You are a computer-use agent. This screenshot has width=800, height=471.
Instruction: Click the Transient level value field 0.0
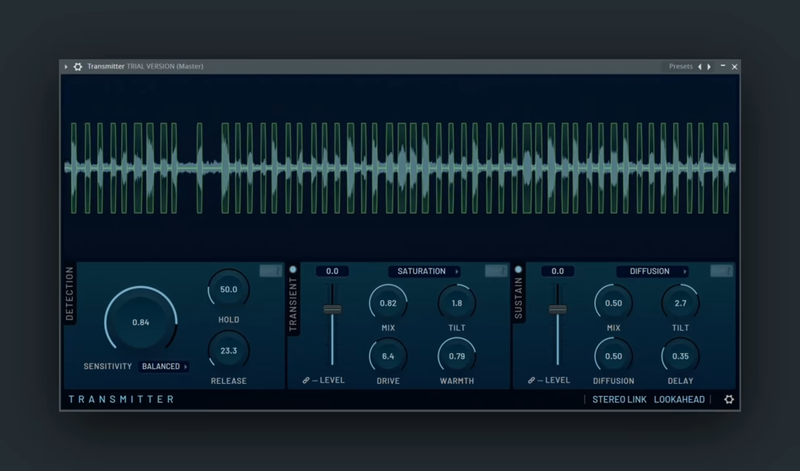click(332, 271)
